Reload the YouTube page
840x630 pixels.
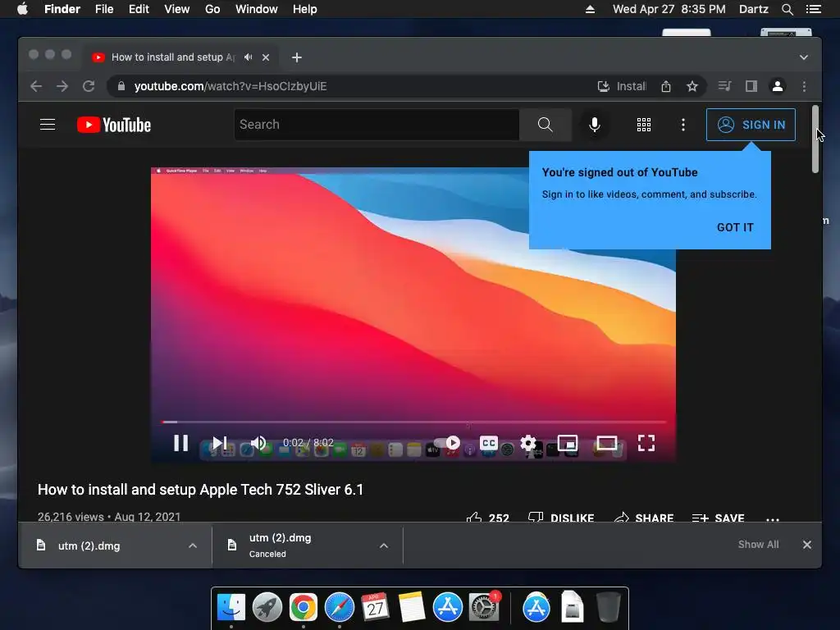pyautogui.click(x=89, y=86)
